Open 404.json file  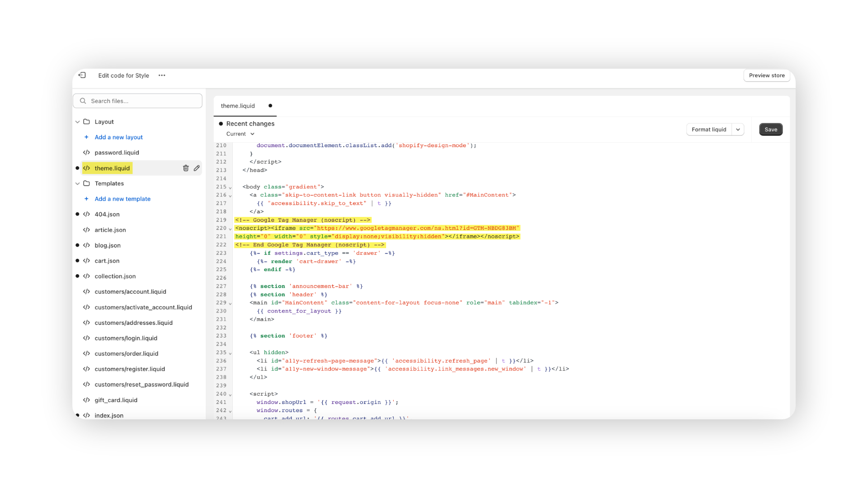[107, 214]
